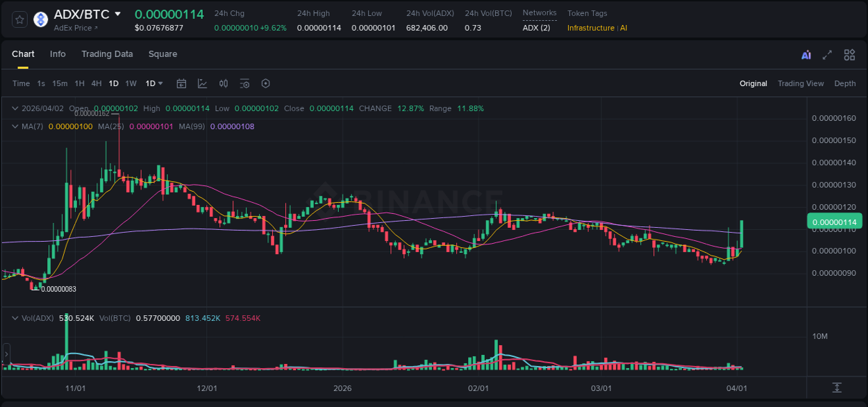Click the hexagon settings icon on the toolbar

[265, 83]
